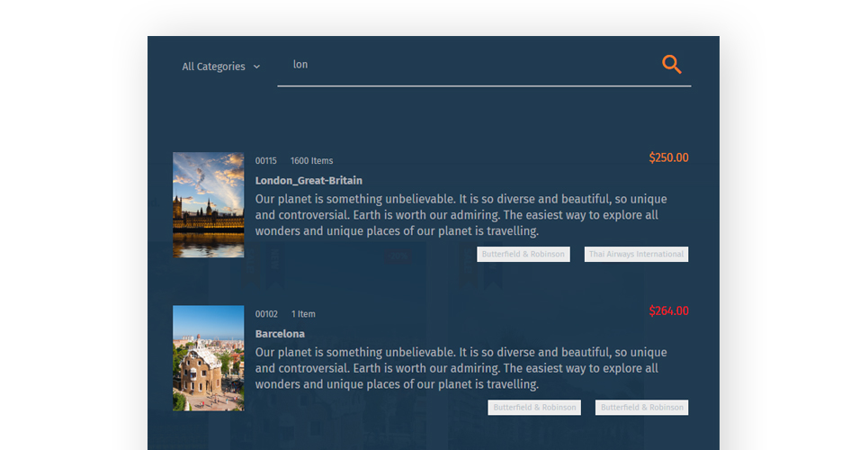The height and width of the screenshot is (450, 868).
Task: Open the London_Great-Britain thumbnail image
Action: click(x=208, y=204)
